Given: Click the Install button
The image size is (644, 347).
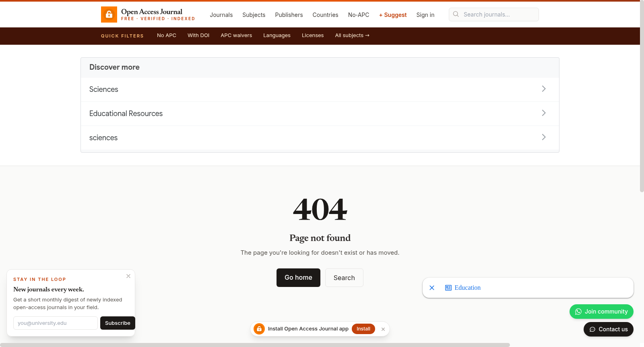Looking at the screenshot, I should point(363,329).
